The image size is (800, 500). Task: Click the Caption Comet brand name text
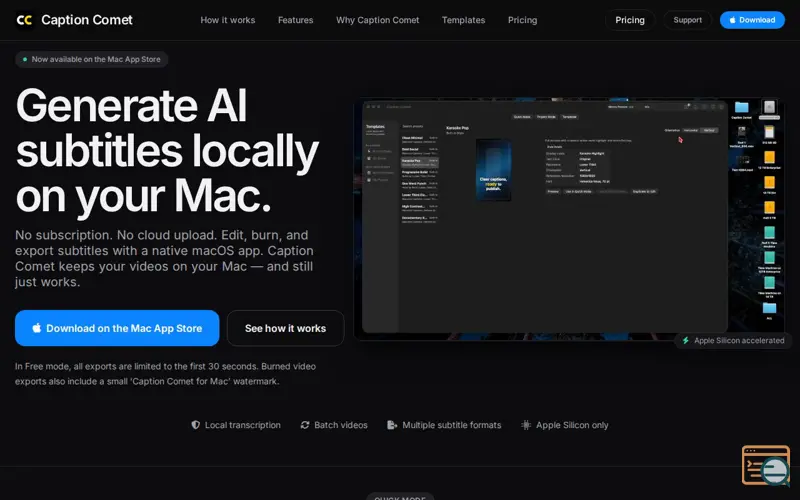(87, 20)
